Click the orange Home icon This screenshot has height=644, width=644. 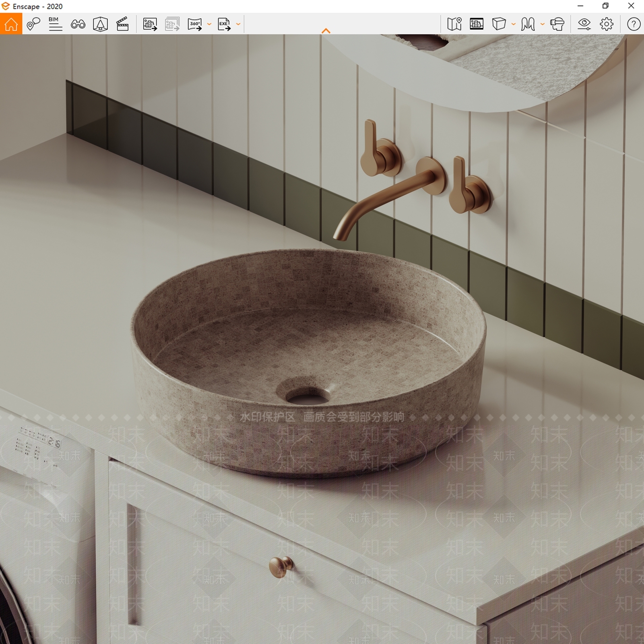[11, 24]
